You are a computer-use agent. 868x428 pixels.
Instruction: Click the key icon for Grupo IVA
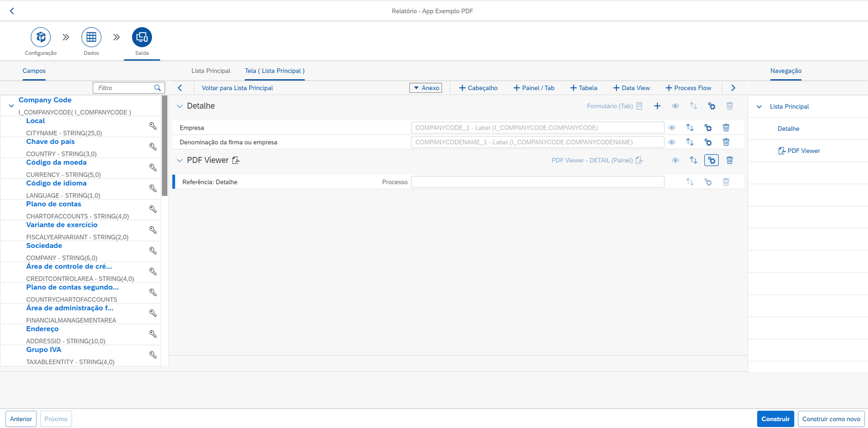pos(153,355)
